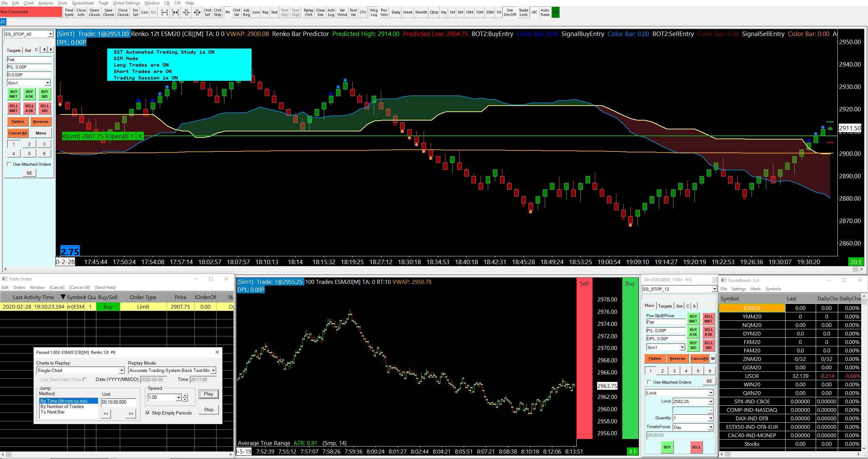The image size is (868, 459).
Task: Enable Use Attached Orders in left trade panel
Action: [x=9, y=164]
